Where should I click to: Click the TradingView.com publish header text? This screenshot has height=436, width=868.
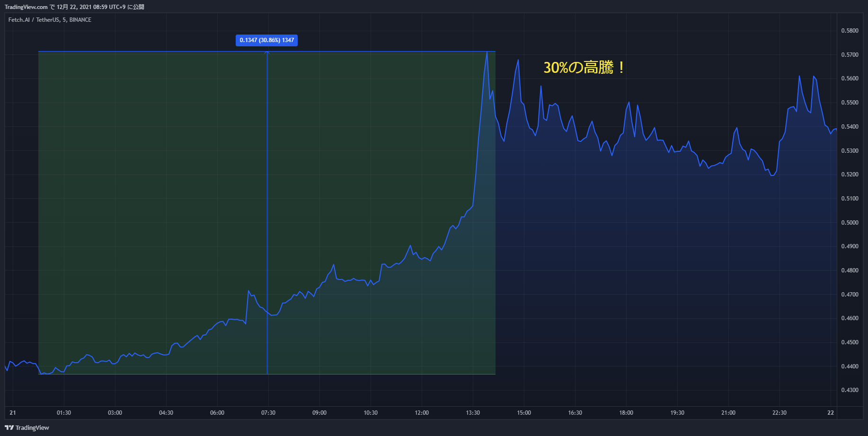74,7
